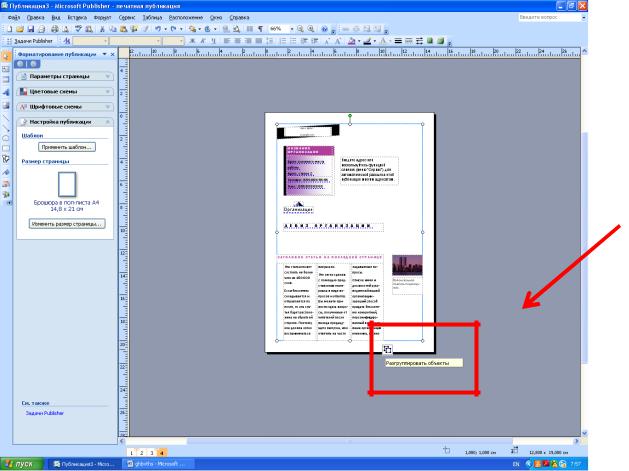The width and height of the screenshot is (629, 471).
Task: Click the Shadow style icon
Action: pyautogui.click(x=430, y=41)
